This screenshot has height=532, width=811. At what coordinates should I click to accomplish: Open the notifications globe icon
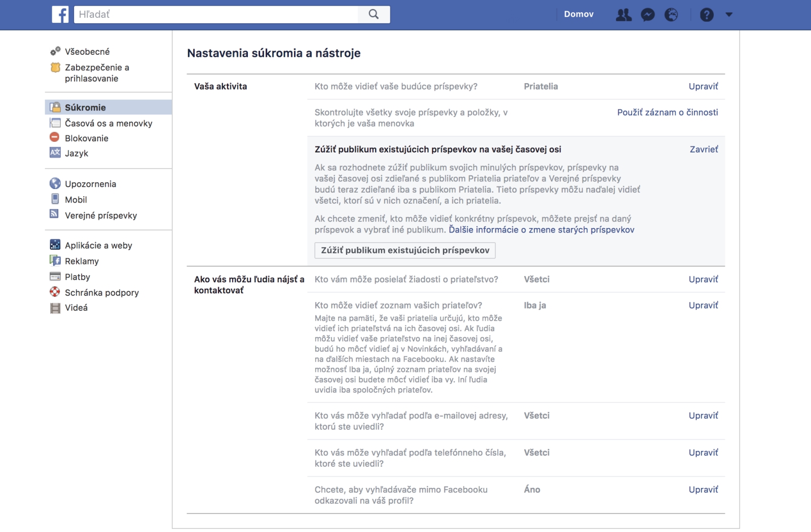pos(671,15)
